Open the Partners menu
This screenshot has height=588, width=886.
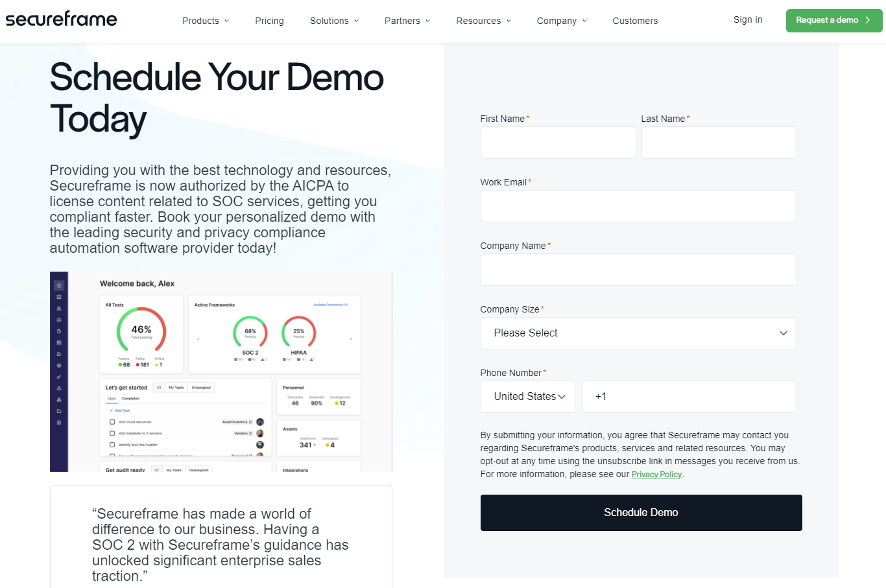tap(407, 21)
